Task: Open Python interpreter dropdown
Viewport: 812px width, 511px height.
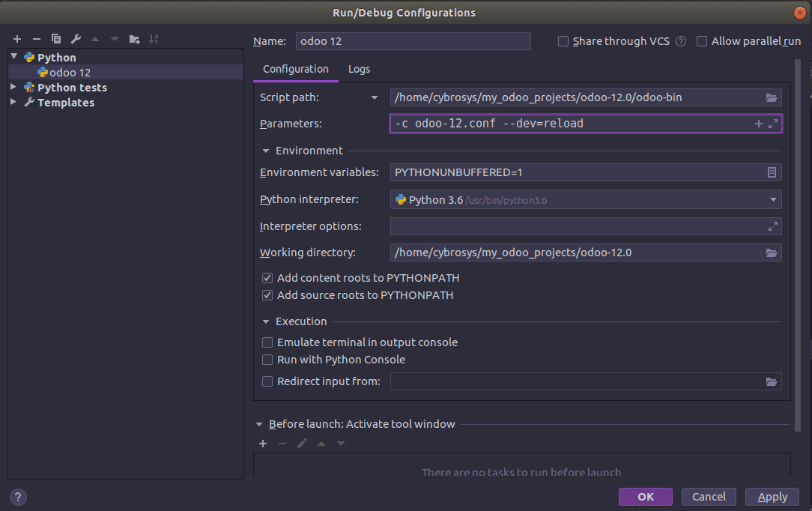Action: [773, 200]
